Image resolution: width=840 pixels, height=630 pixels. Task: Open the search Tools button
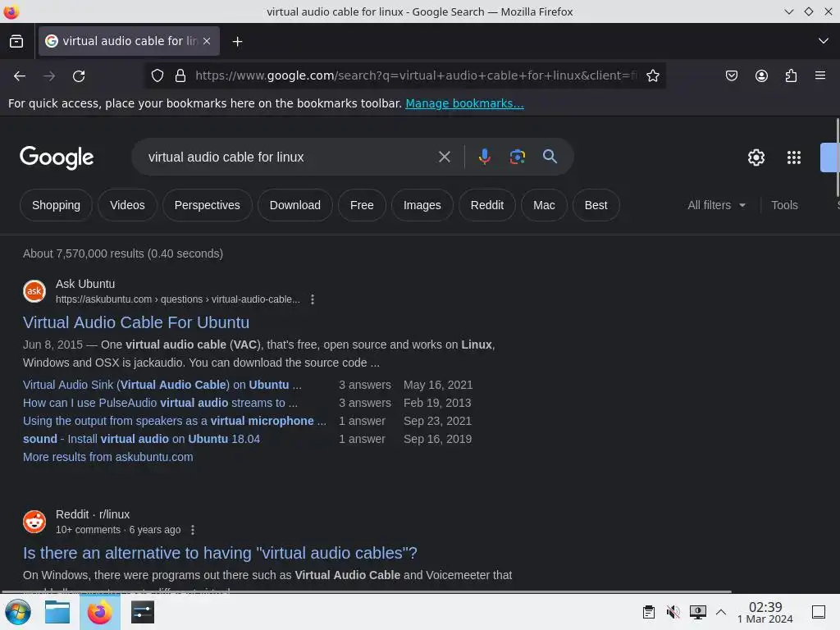coord(784,205)
